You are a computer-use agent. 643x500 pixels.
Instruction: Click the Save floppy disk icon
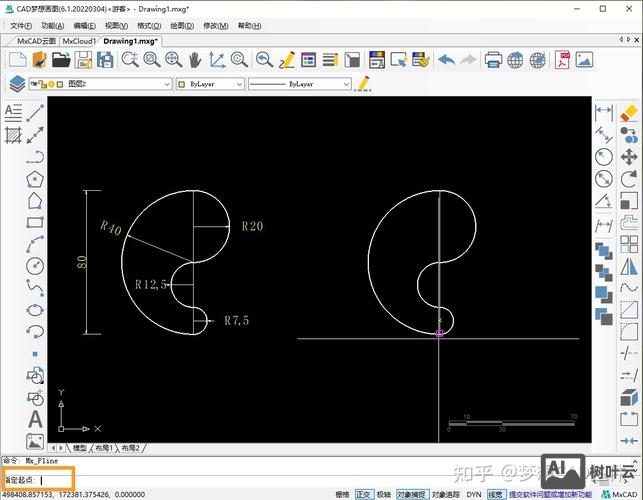pos(85,60)
